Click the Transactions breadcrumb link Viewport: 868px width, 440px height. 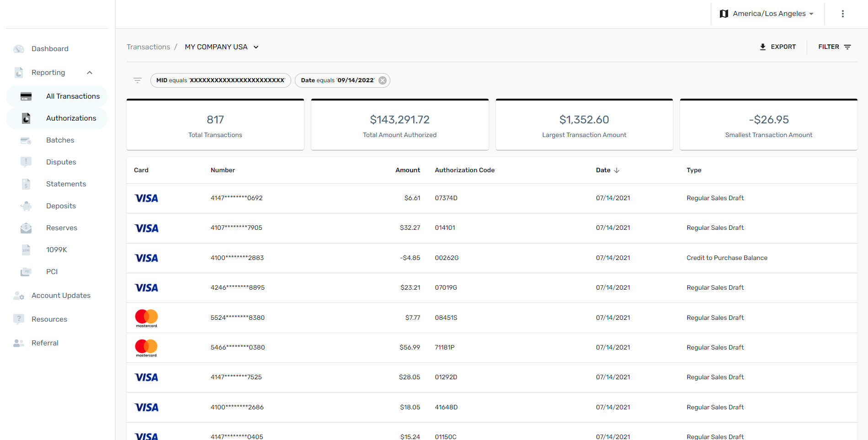pos(148,47)
